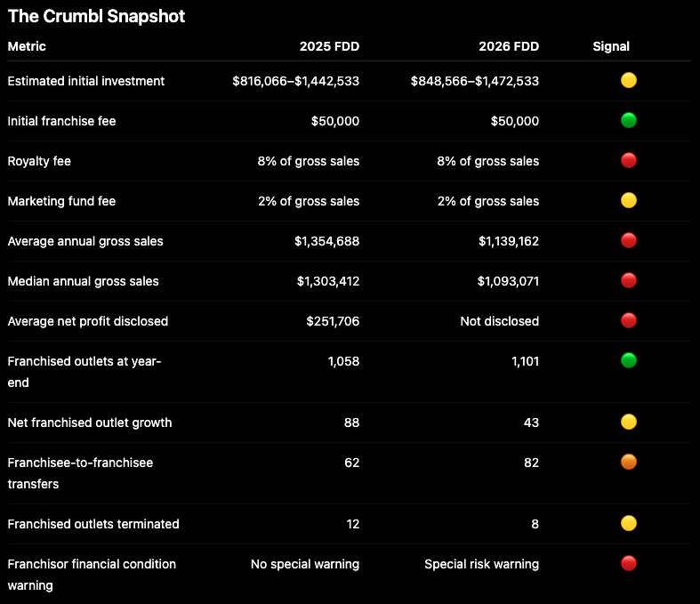The width and height of the screenshot is (700, 604).
Task: Select the 2025 FDD column header
Action: coord(329,46)
